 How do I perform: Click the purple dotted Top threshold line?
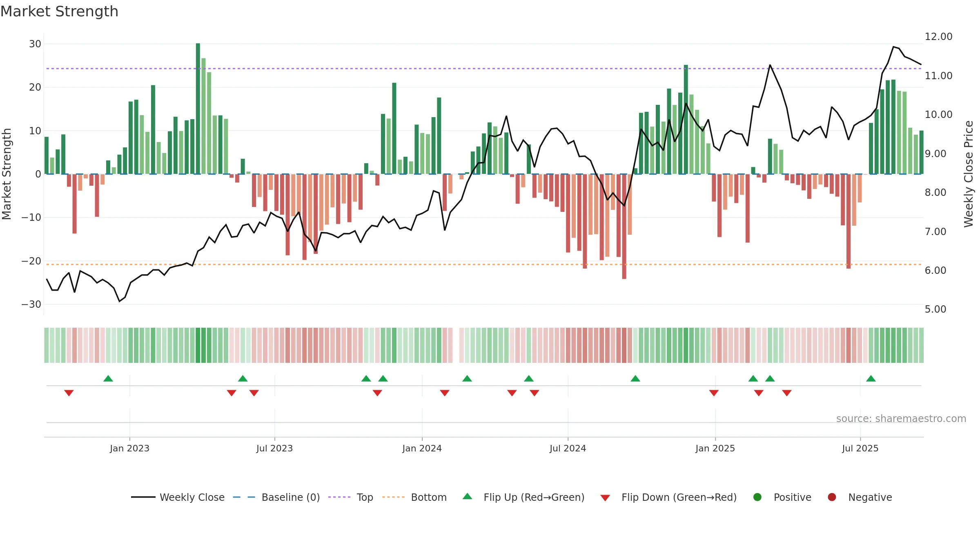point(484,69)
